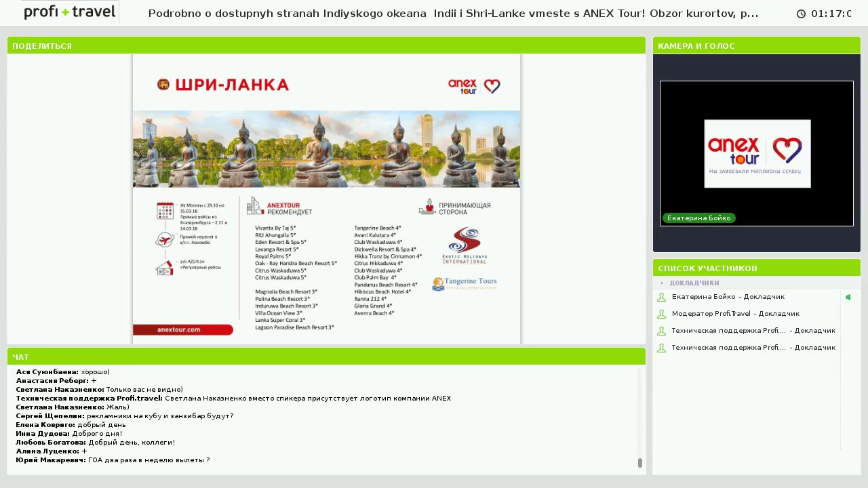Image resolution: width=868 pixels, height=488 pixels.
Task: Click 'Tangerine Beach 4*' on the slide
Action: point(378,228)
